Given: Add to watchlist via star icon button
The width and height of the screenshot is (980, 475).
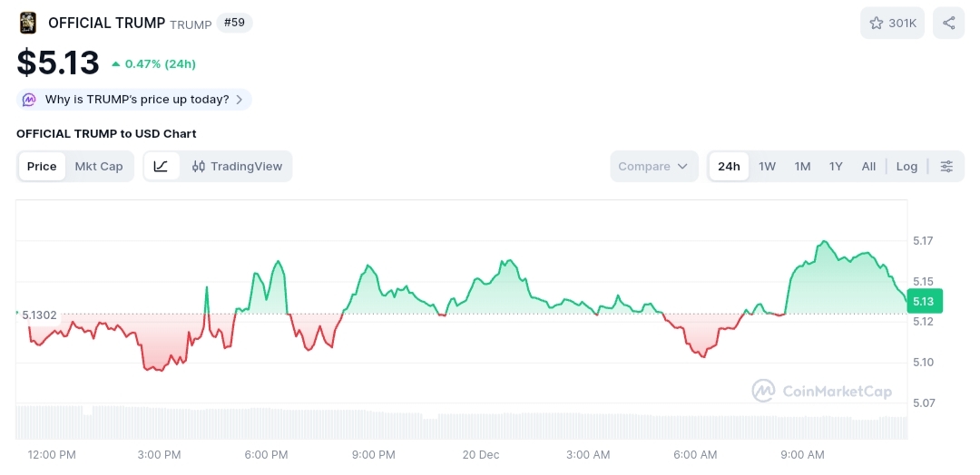Looking at the screenshot, I should pos(892,23).
